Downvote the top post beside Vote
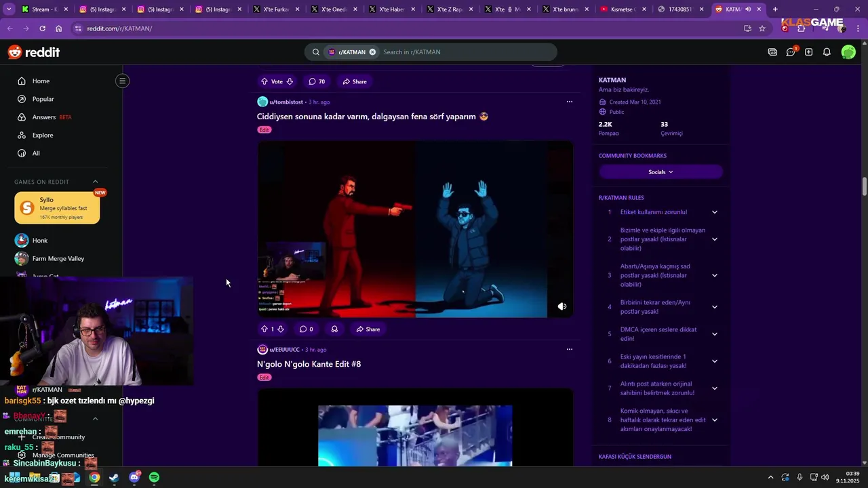 [x=290, y=81]
